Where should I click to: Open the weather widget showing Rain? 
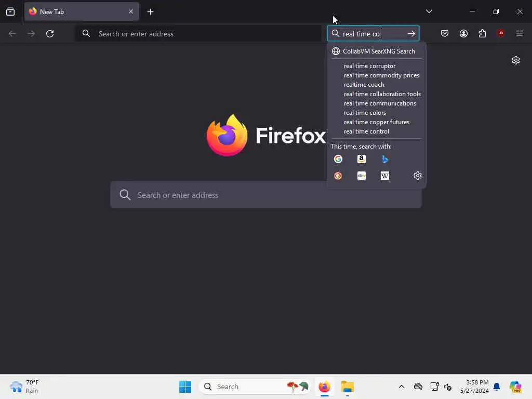point(24,387)
